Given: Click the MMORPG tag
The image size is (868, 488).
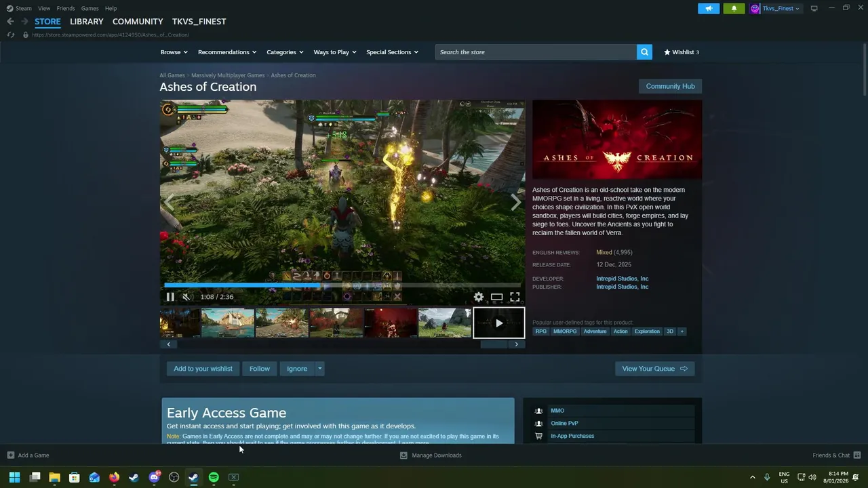Looking at the screenshot, I should click(565, 331).
